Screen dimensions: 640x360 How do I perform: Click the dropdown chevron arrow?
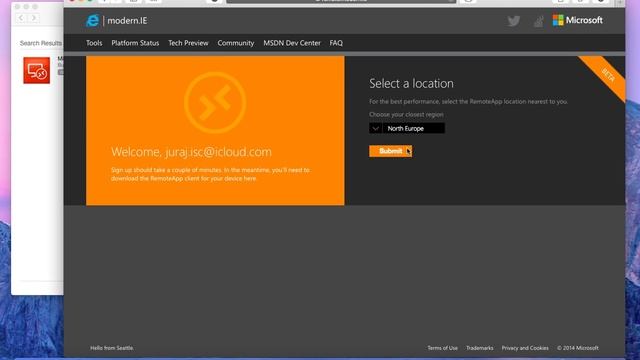click(x=376, y=129)
